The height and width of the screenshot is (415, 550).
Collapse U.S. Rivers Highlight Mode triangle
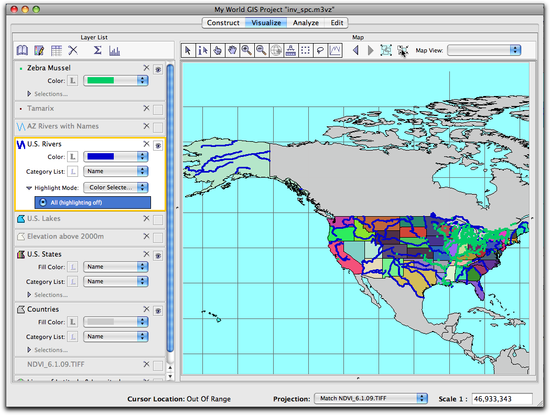tap(29, 188)
